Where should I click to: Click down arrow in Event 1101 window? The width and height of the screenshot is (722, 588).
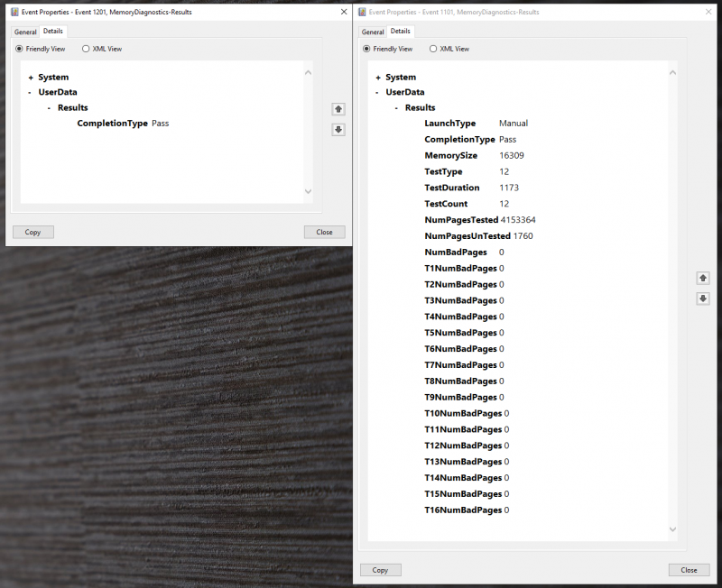point(703,299)
